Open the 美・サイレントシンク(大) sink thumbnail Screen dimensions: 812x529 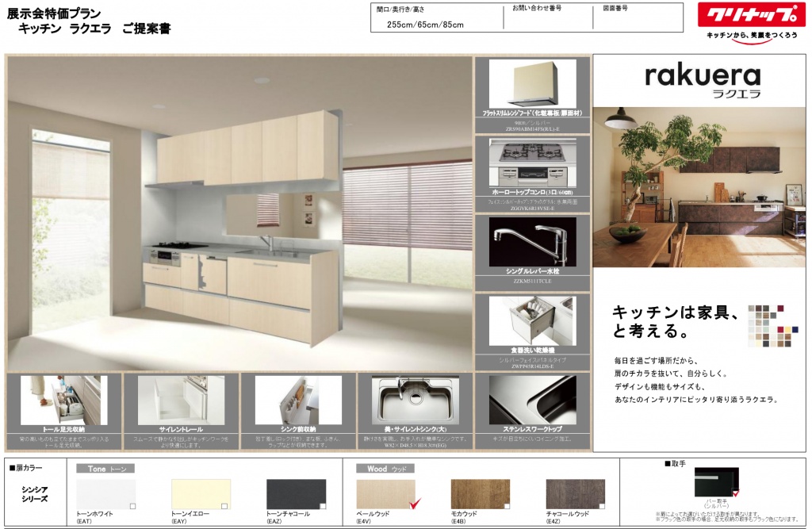click(x=416, y=400)
